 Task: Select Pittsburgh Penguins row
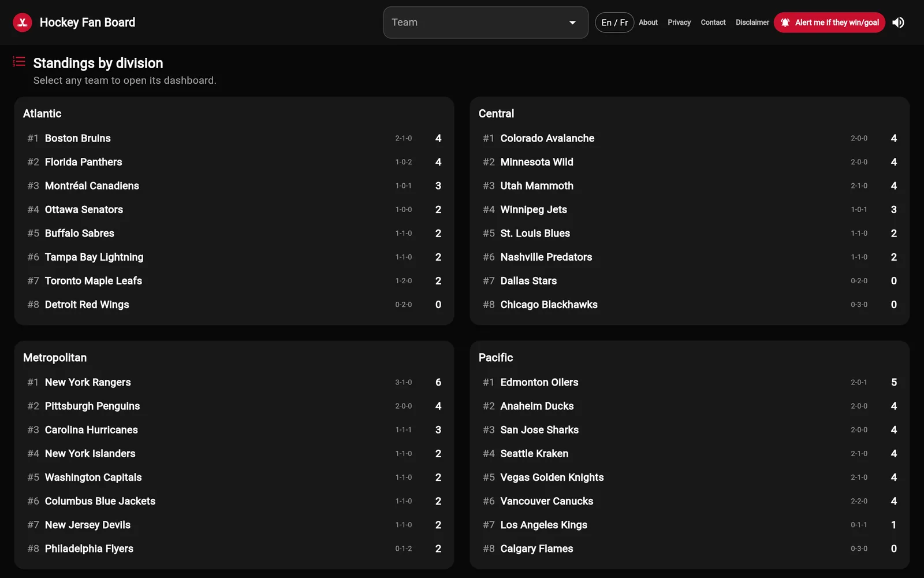[x=234, y=406]
